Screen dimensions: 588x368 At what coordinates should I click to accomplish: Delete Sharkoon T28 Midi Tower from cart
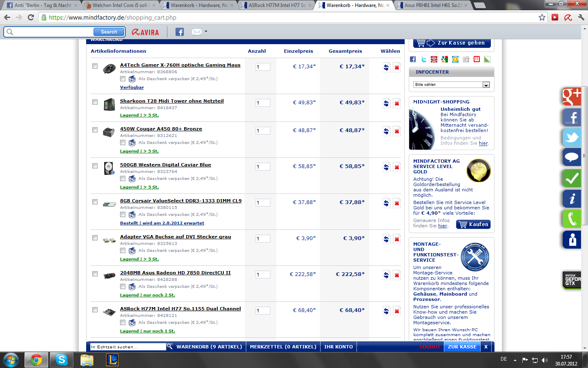396,103
